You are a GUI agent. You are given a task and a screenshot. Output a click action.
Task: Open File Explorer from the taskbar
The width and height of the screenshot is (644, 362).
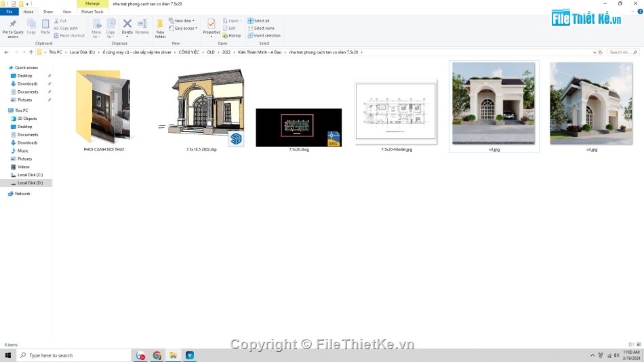click(173, 355)
